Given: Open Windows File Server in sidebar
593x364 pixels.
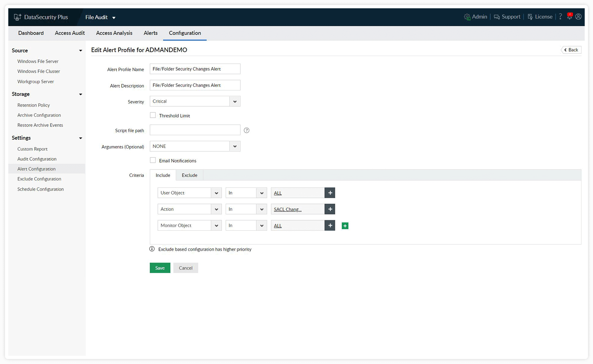Looking at the screenshot, I should point(38,61).
